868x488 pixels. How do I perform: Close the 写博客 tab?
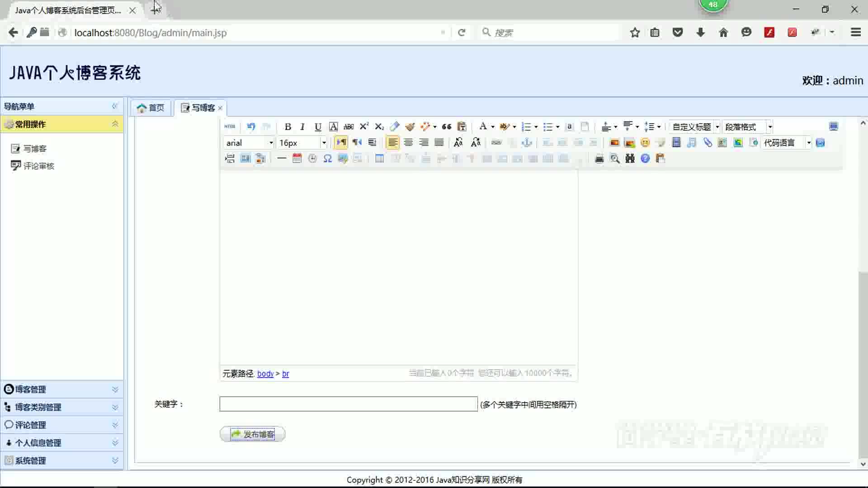pyautogui.click(x=220, y=108)
